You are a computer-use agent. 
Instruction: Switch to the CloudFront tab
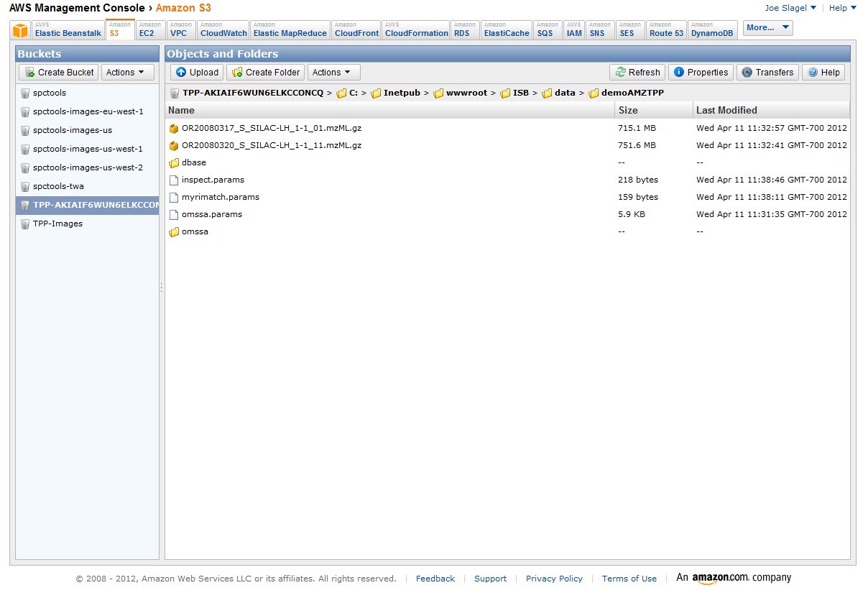pos(356,29)
